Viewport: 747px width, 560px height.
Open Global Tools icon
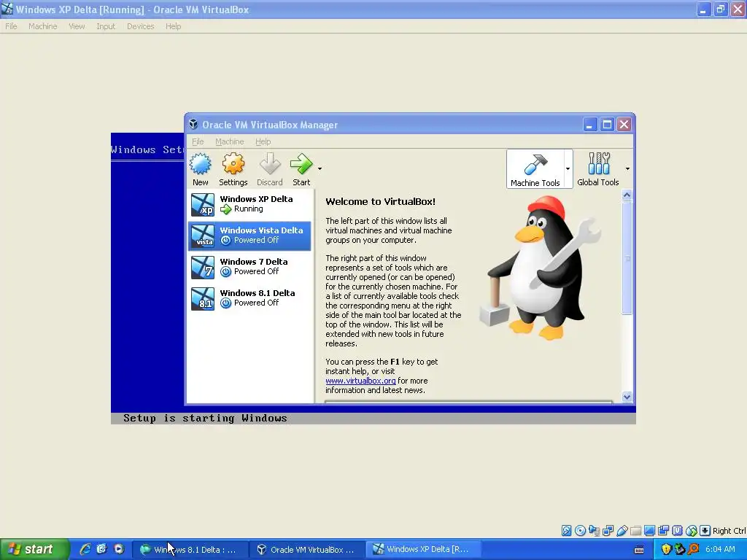point(598,169)
